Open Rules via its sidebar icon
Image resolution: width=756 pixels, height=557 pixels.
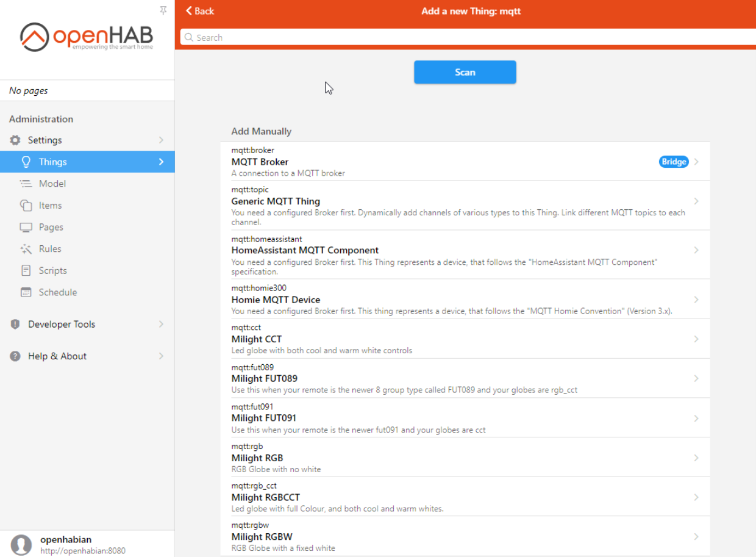pos(26,248)
